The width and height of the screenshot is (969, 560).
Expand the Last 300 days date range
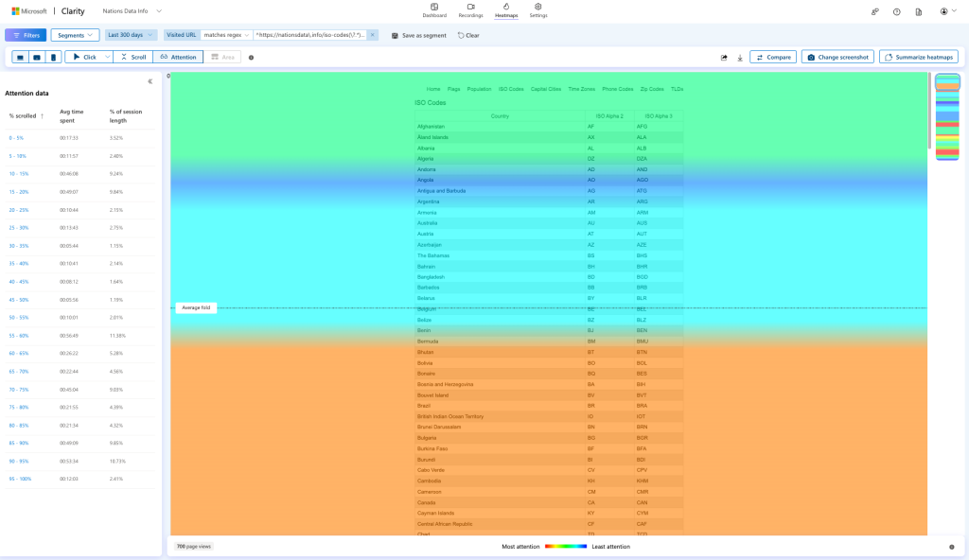coord(131,35)
